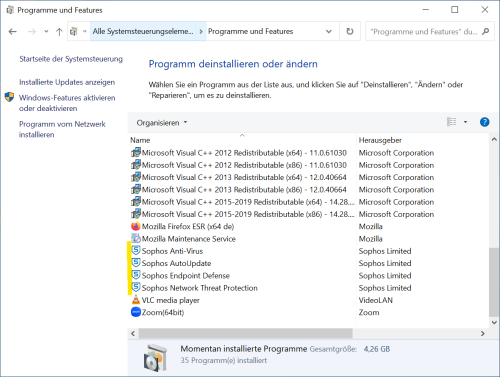The width and height of the screenshot is (500, 377).
Task: Go back with the left arrow
Action: coord(13,32)
